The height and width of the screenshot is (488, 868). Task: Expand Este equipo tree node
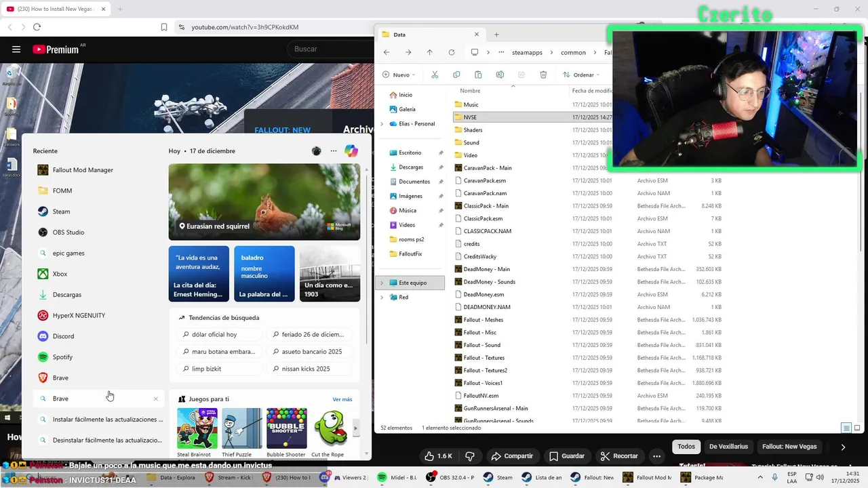click(x=382, y=283)
